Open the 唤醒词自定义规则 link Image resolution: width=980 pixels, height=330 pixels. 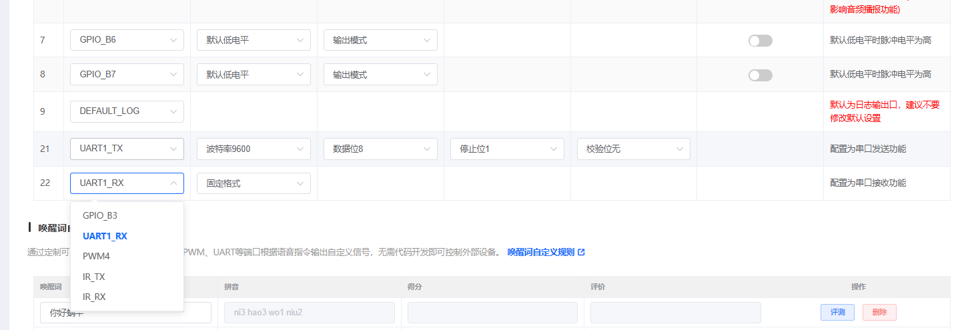(x=541, y=252)
